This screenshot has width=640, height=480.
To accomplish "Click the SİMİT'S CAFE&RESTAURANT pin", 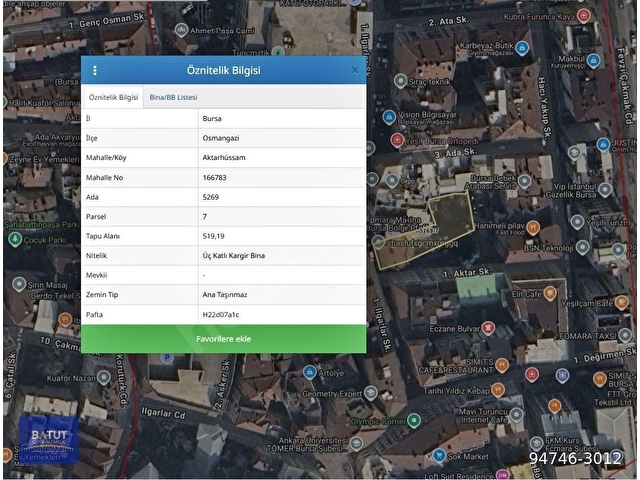I will [x=502, y=365].
